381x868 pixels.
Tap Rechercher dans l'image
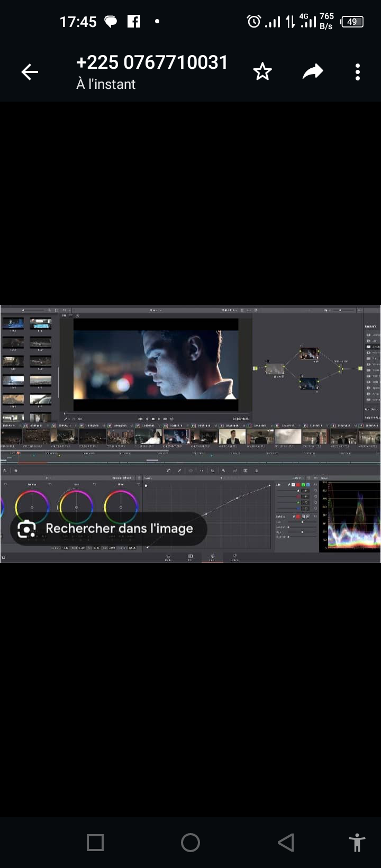coord(108,529)
